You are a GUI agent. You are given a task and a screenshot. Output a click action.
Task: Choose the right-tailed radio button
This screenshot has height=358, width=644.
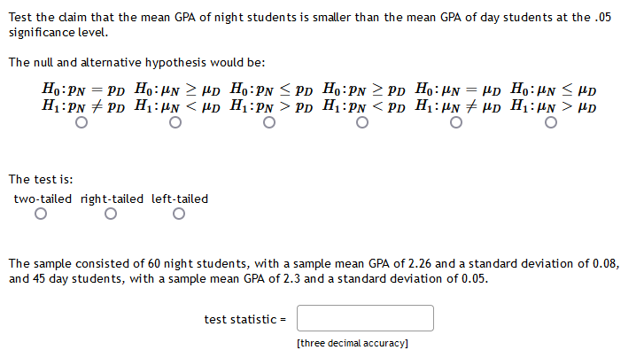click(110, 214)
